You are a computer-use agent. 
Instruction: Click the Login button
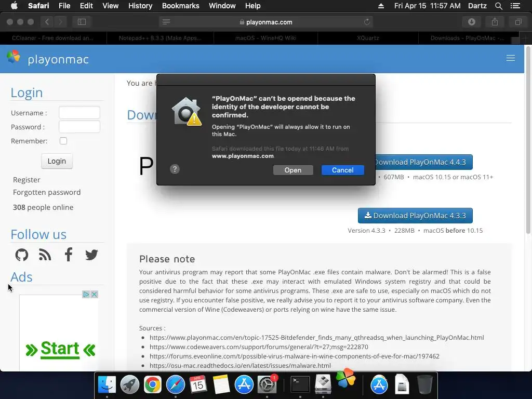click(57, 161)
